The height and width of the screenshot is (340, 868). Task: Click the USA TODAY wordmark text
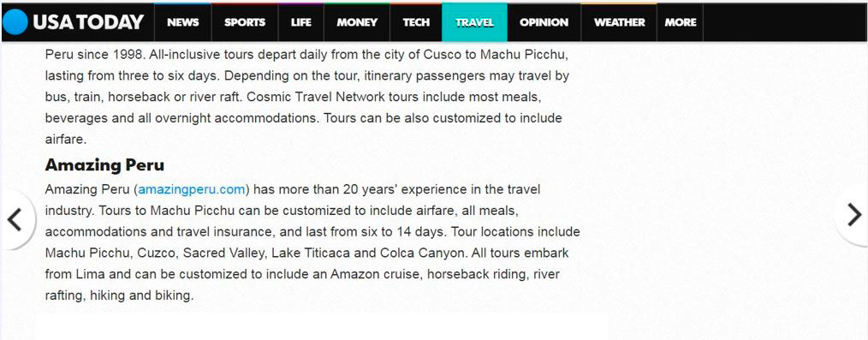(88, 22)
